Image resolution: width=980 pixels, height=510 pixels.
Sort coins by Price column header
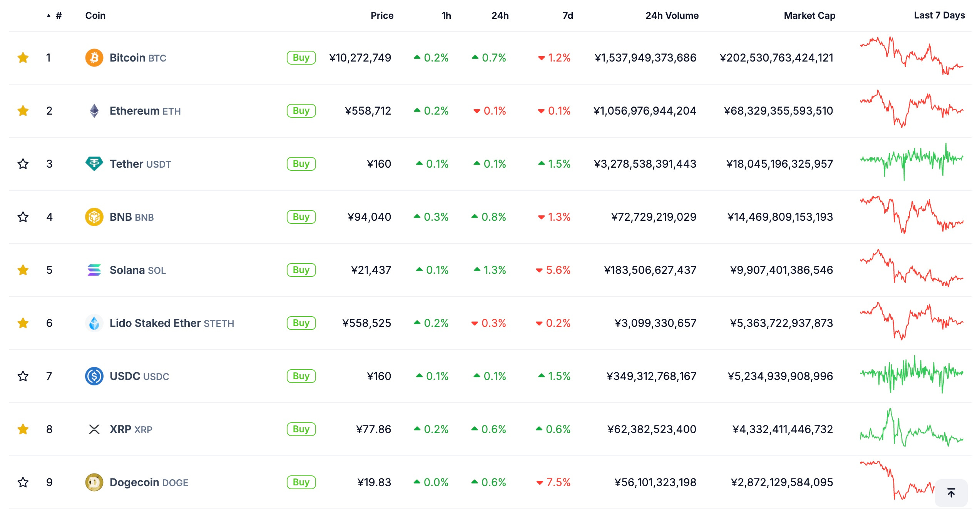(x=381, y=15)
